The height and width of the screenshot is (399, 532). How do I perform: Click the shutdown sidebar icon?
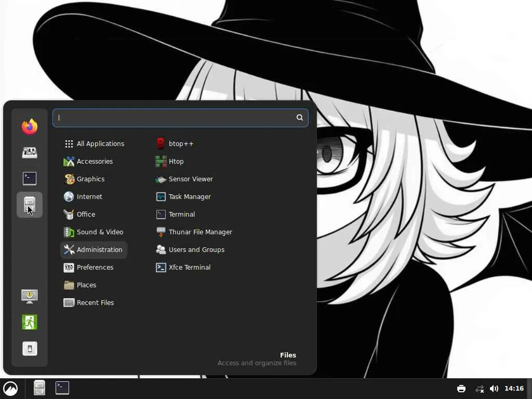30,349
